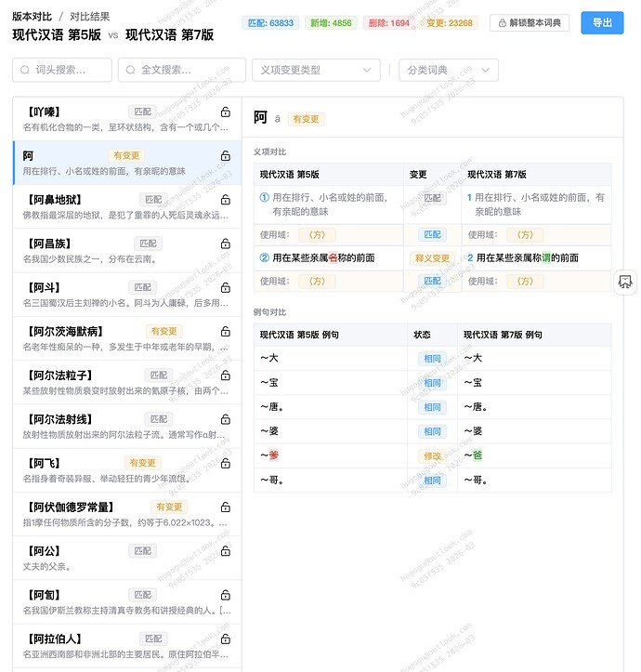
Task: Click the red 删除 1694 tag
Action: click(x=387, y=23)
